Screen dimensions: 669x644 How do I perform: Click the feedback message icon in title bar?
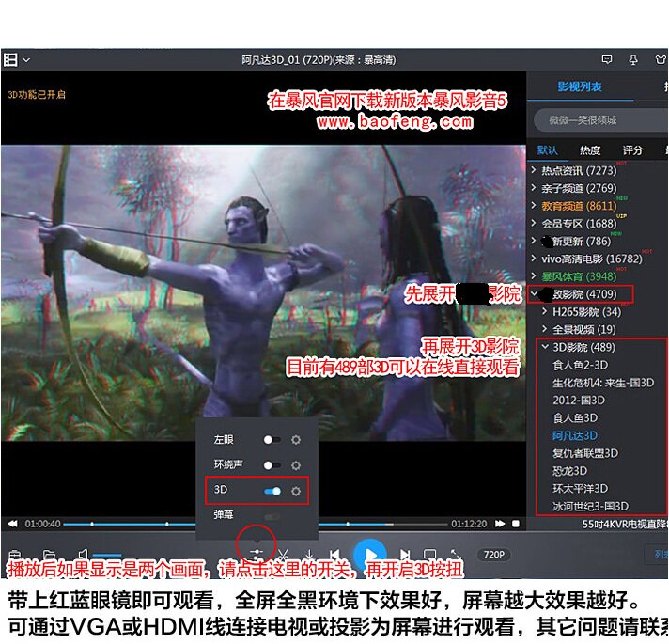(x=608, y=60)
